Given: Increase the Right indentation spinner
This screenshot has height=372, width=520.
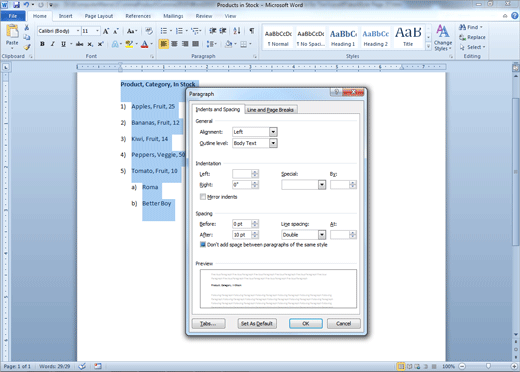Looking at the screenshot, I should pos(255,183).
